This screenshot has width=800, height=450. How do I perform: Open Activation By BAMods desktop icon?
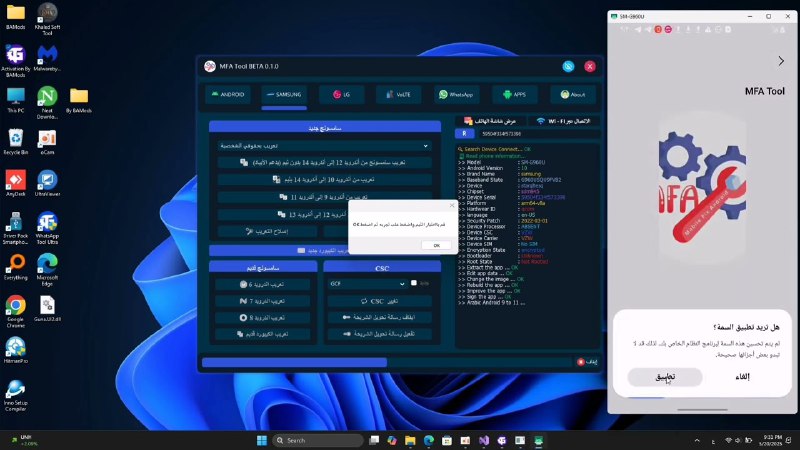(x=16, y=61)
